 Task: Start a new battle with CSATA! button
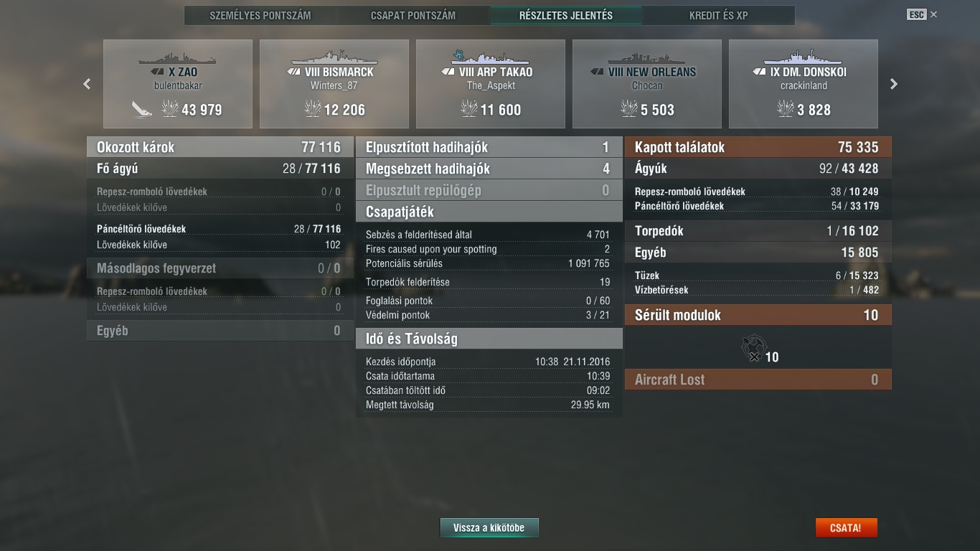pos(846,528)
